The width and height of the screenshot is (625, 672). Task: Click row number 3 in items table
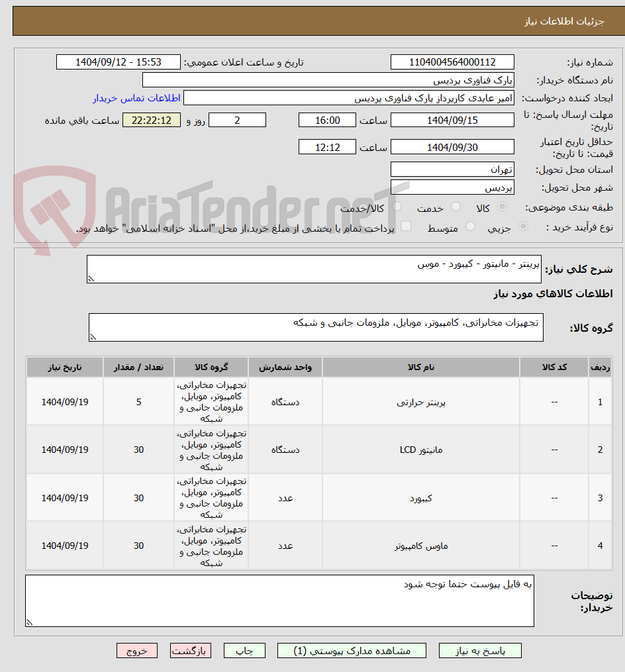click(600, 498)
